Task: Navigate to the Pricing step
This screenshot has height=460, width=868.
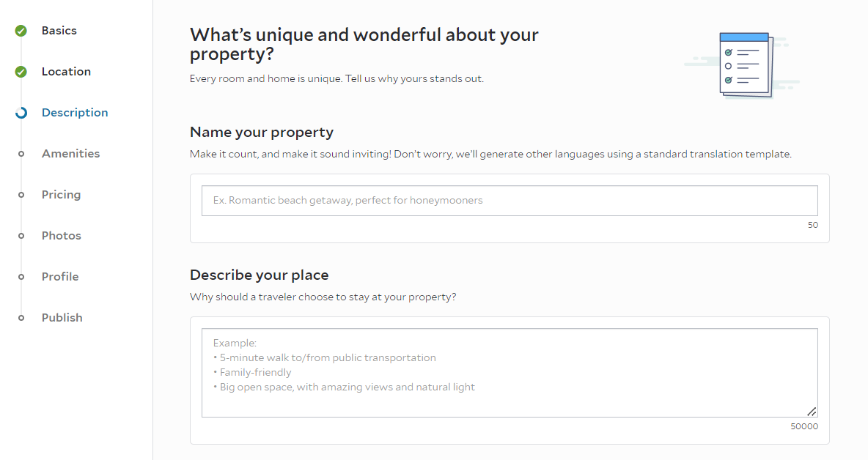Action: [61, 195]
